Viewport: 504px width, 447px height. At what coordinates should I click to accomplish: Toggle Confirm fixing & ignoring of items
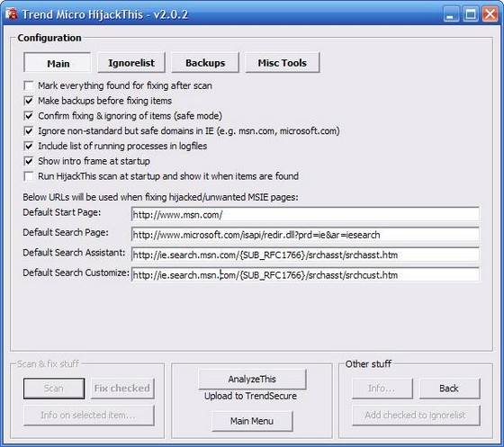(x=29, y=116)
